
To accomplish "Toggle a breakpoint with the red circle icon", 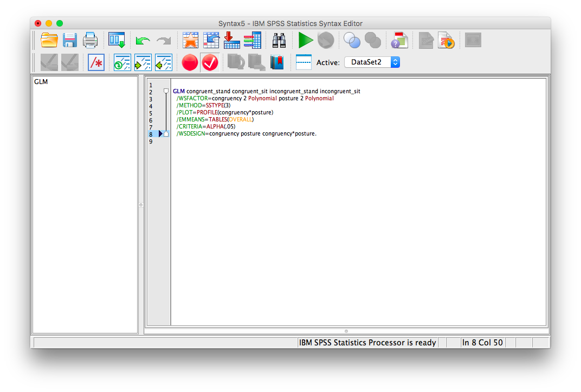I will 190,62.
